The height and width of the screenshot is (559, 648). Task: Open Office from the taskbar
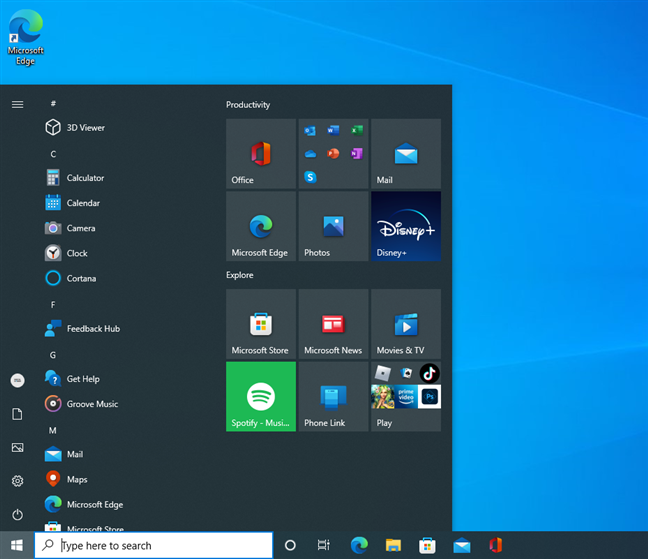tap(495, 545)
